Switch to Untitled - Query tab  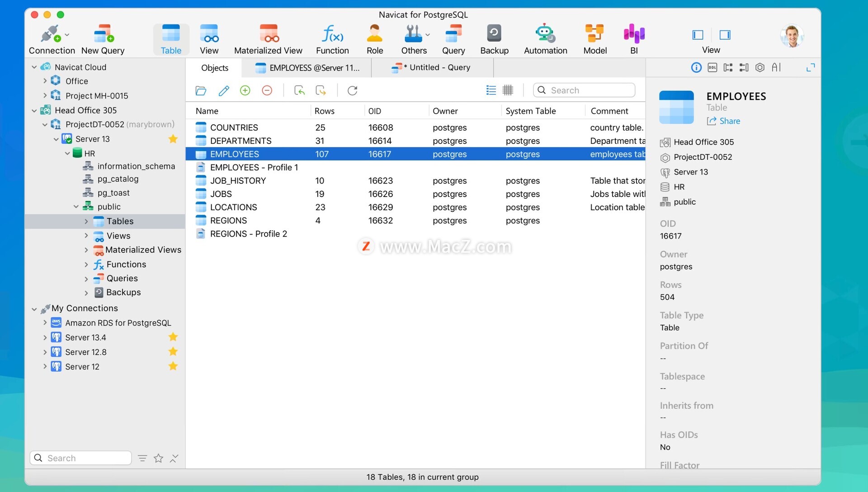coord(432,68)
